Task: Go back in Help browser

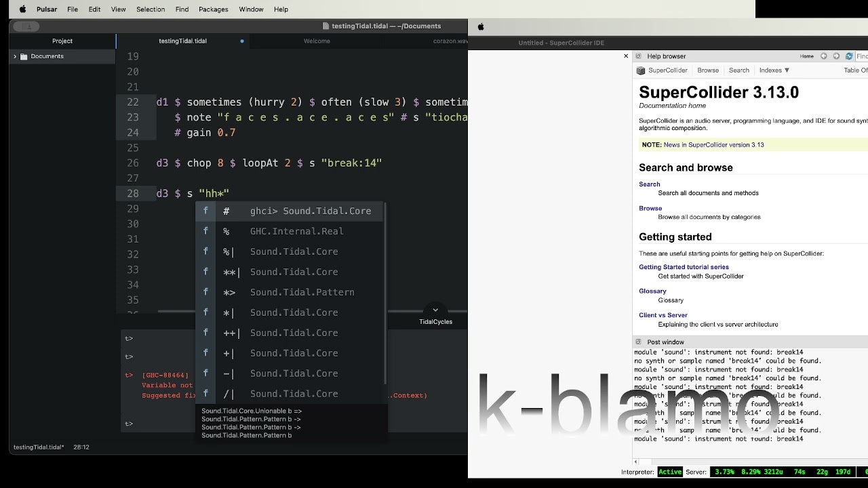Action: tap(824, 56)
